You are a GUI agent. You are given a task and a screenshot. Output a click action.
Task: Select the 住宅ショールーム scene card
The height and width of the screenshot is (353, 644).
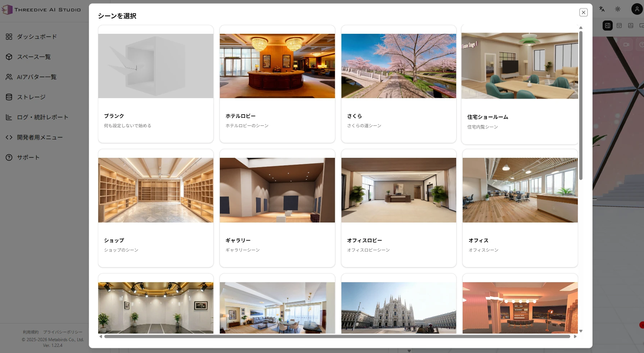point(520,85)
